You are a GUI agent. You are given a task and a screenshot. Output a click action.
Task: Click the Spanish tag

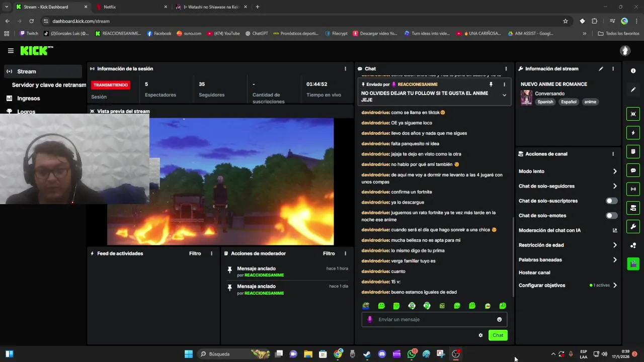coord(545,102)
